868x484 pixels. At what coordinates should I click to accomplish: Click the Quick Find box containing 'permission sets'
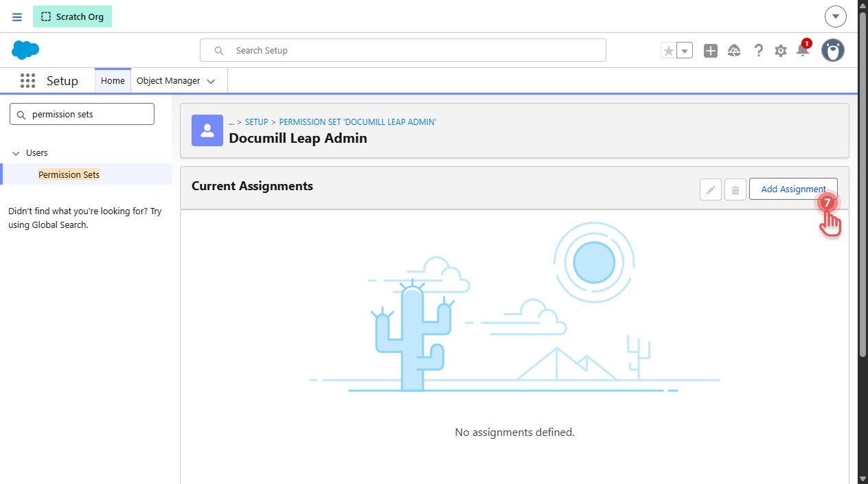(82, 114)
